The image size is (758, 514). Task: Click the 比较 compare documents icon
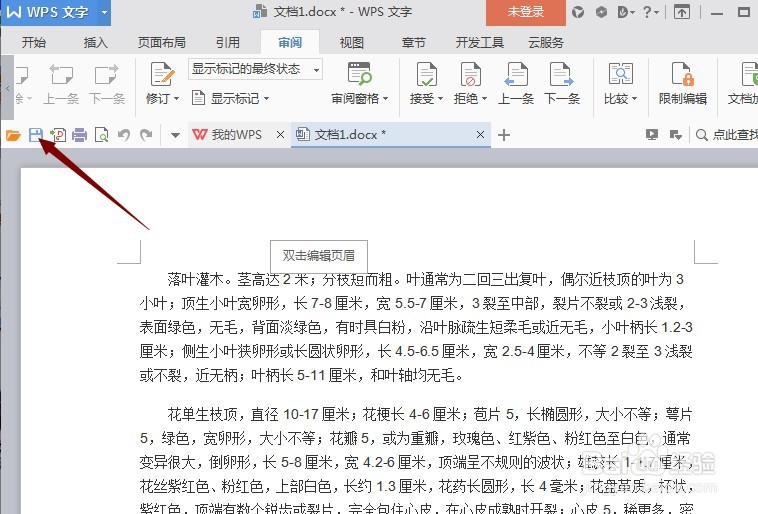[620, 74]
